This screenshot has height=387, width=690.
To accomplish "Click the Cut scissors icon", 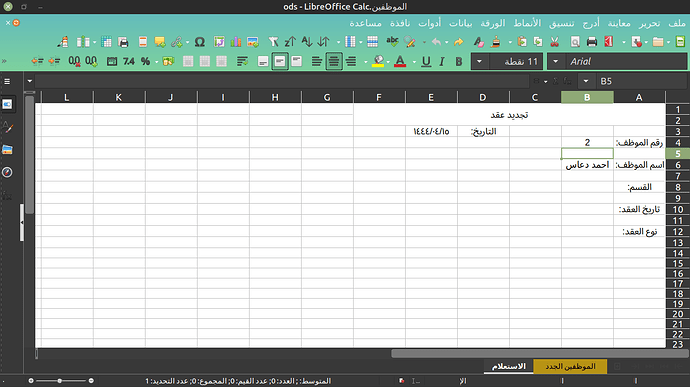I will click(554, 42).
